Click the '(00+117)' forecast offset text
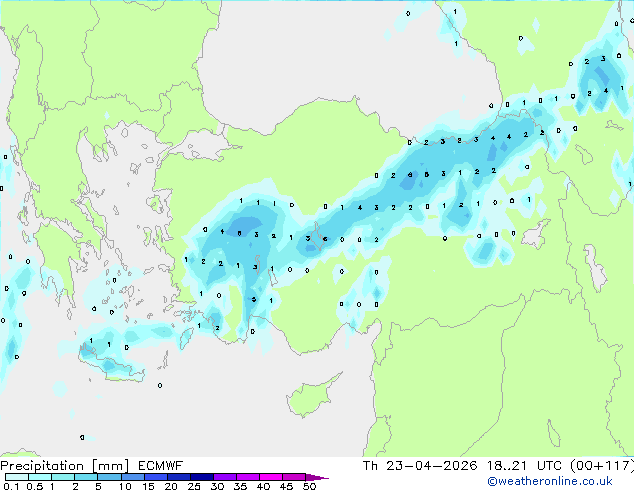 (x=602, y=466)
